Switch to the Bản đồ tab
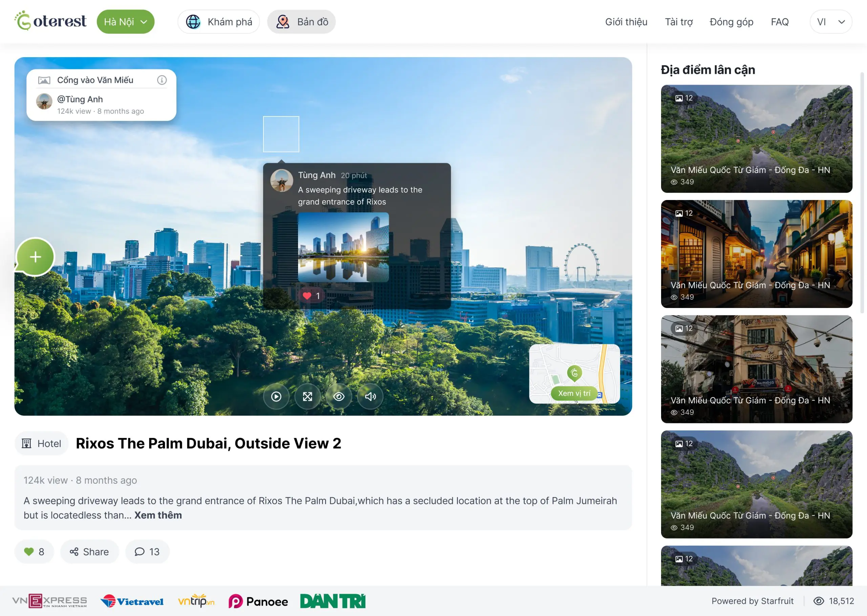 coord(301,22)
